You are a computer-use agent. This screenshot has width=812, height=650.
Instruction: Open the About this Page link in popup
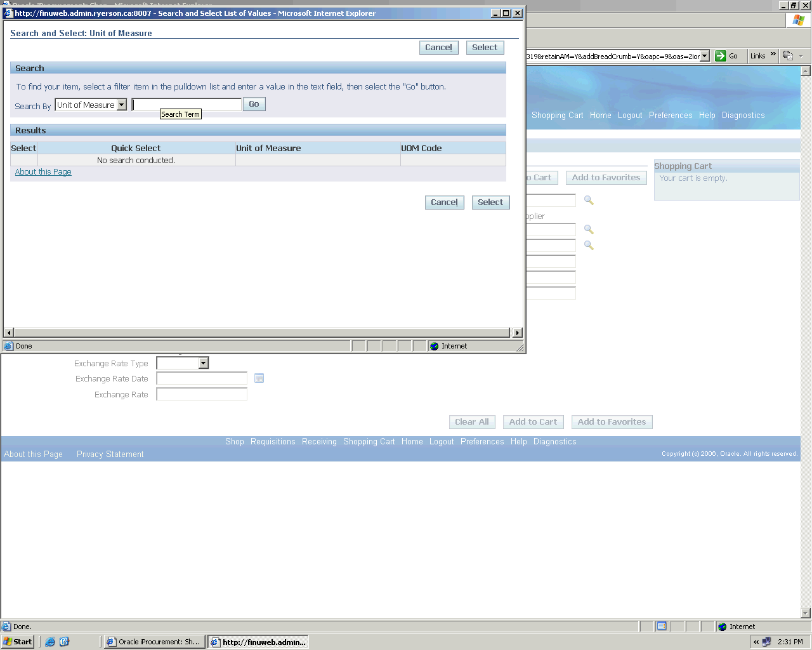click(x=43, y=172)
